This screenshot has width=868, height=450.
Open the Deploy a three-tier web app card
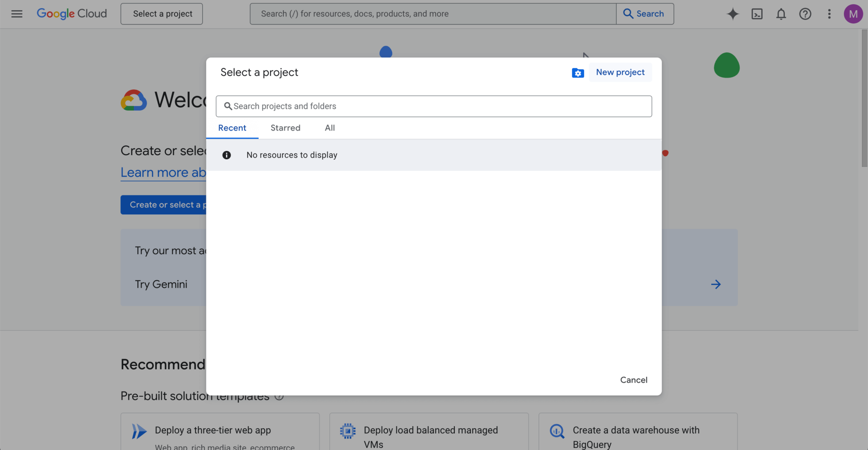[220, 431]
